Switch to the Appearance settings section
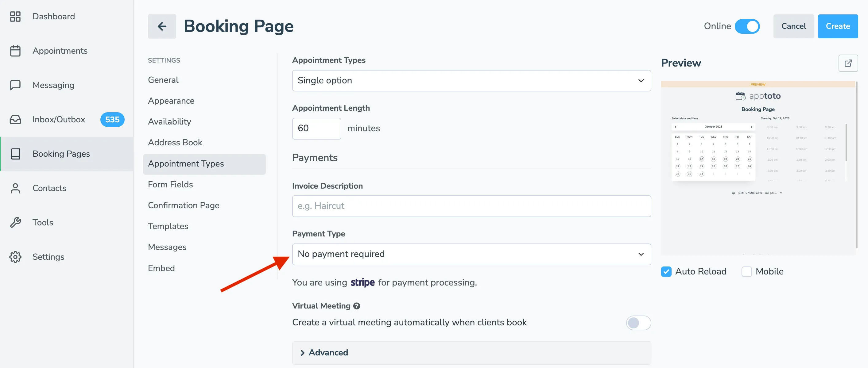868x368 pixels. (171, 101)
